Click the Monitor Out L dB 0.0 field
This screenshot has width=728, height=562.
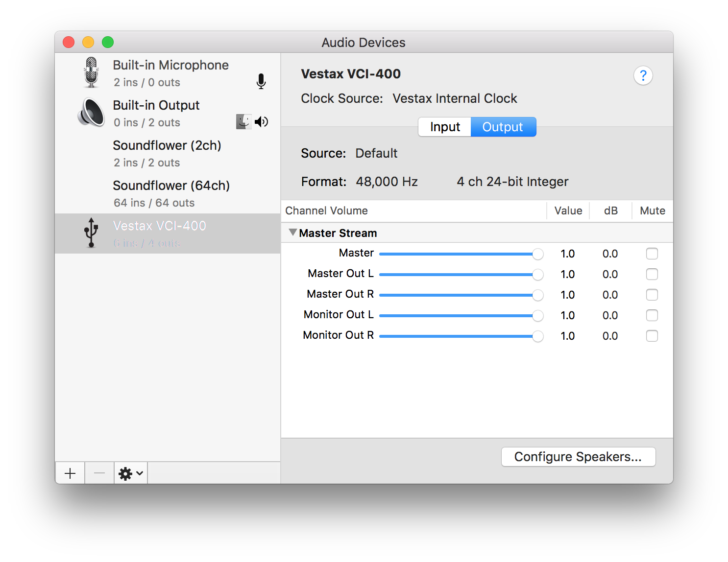[x=610, y=315]
